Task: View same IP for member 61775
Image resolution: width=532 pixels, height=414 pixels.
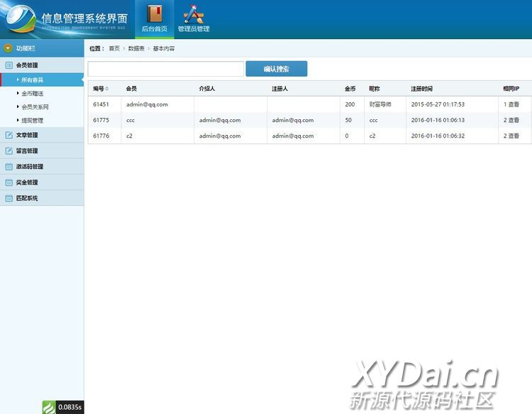Action: pos(514,120)
